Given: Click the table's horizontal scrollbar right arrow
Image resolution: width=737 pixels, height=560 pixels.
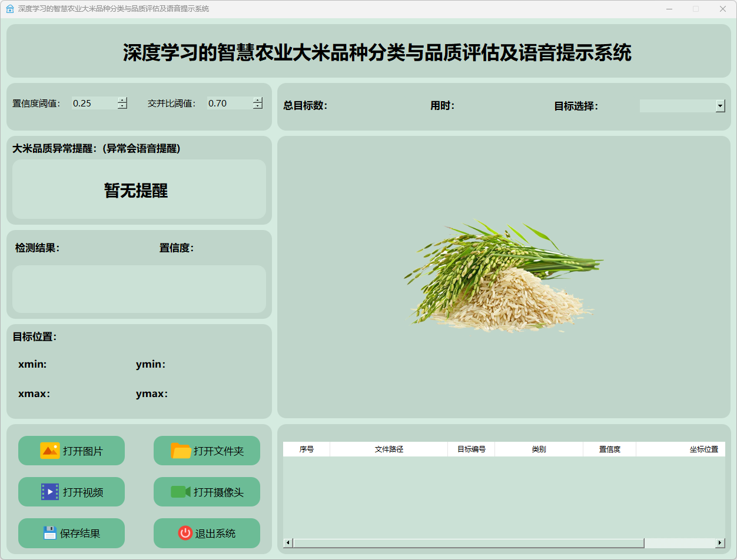Looking at the screenshot, I should [x=720, y=542].
